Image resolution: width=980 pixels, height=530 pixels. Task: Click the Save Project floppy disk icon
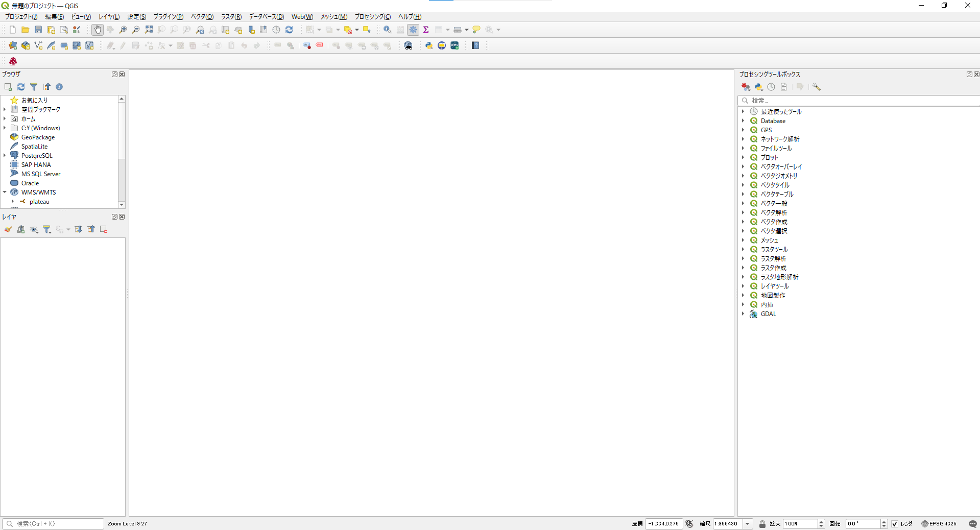tap(38, 30)
